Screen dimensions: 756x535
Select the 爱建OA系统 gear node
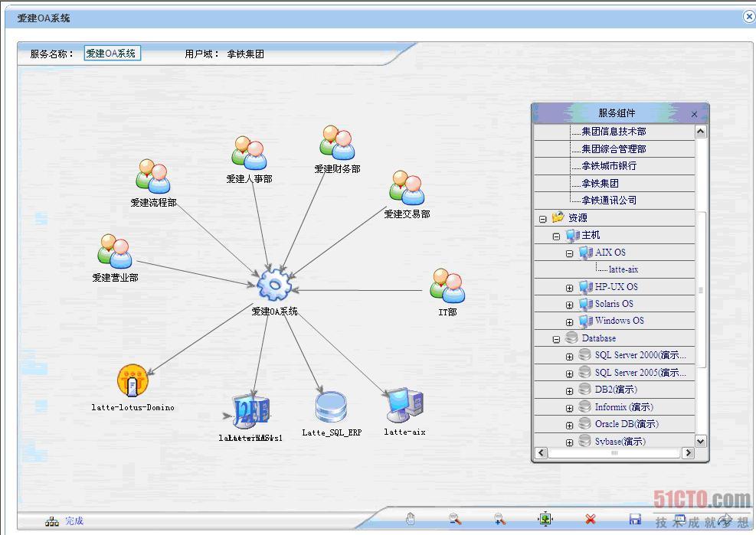click(x=274, y=285)
